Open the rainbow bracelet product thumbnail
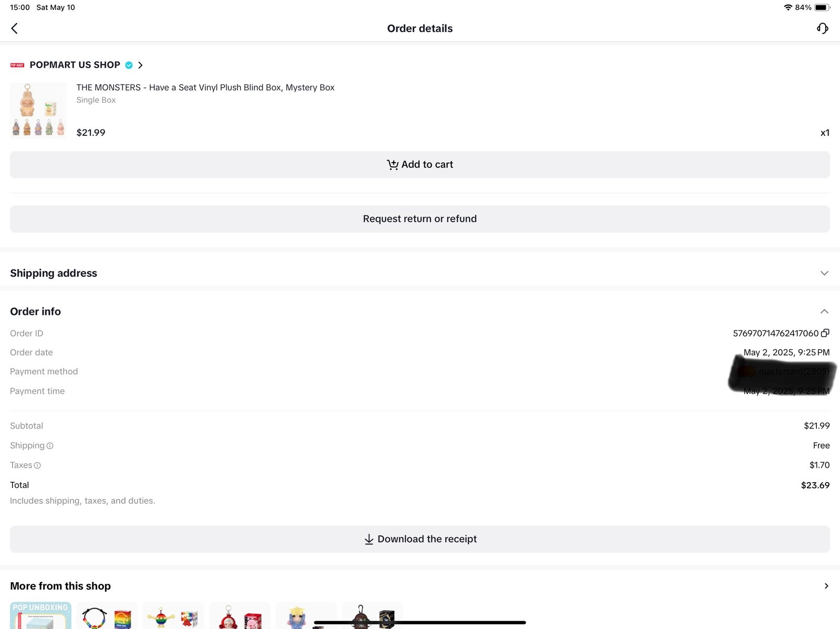Screen dimensions: 840x629 coord(107,615)
